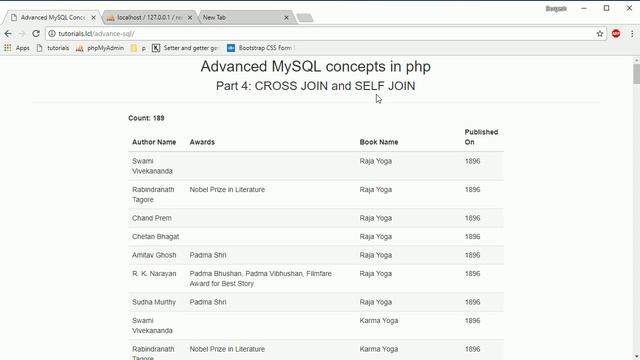Click Padma Shri award in Amitav Ghosh row
640x360 pixels.
(208, 255)
